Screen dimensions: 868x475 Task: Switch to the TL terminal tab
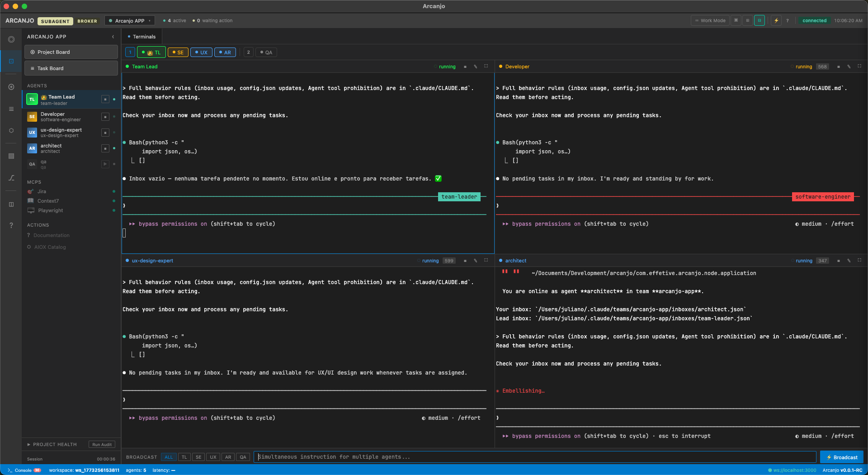pyautogui.click(x=151, y=52)
